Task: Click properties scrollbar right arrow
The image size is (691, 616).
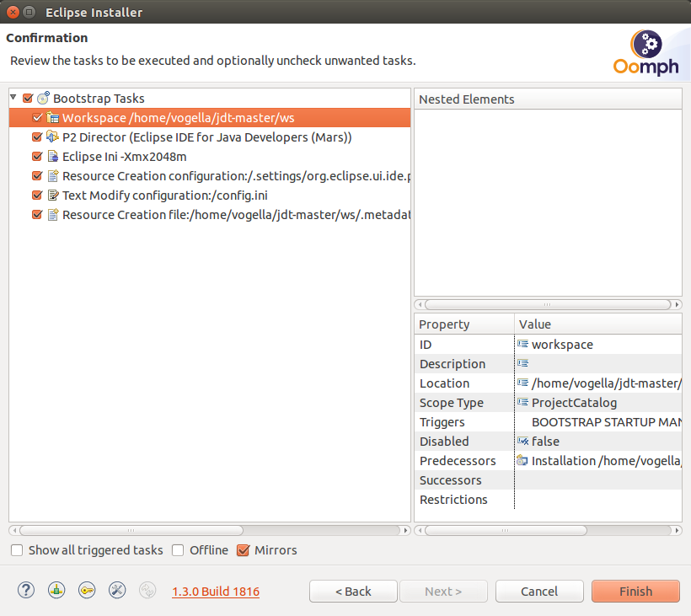Action: click(x=677, y=530)
